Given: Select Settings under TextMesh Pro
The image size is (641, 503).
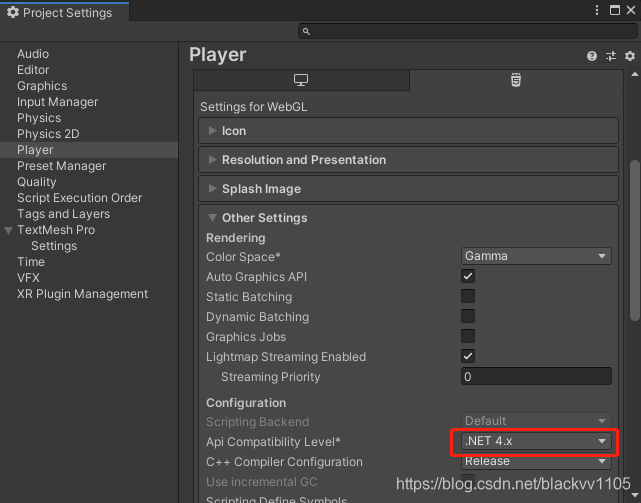Looking at the screenshot, I should pyautogui.click(x=54, y=246).
